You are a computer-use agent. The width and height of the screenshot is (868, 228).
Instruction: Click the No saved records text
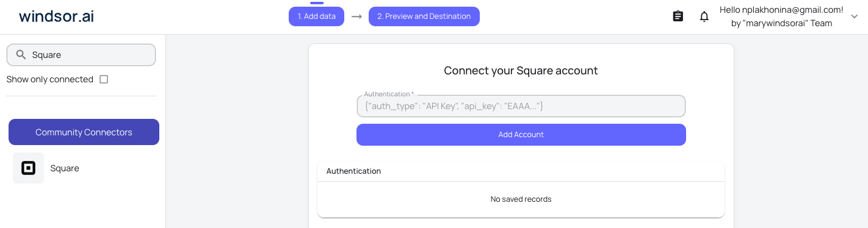[521, 199]
